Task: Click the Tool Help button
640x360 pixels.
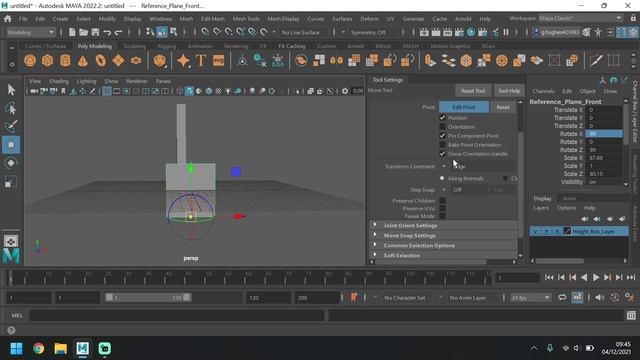Action: (509, 91)
